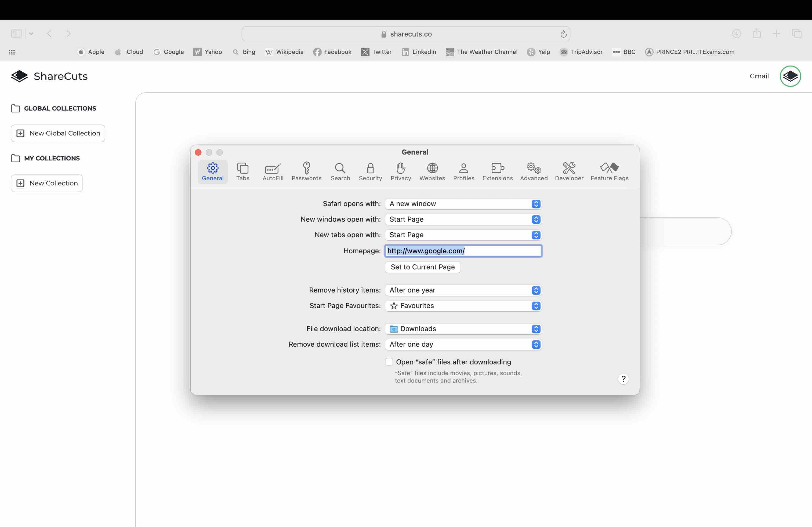Open the tab overview icon
Image resolution: width=812 pixels, height=527 pixels.
[x=797, y=33]
